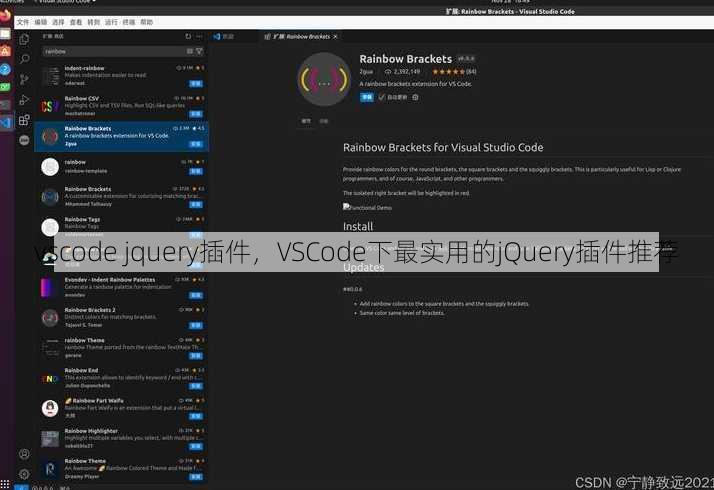Select Rainbow Theme by Dreamy Player
Screen dimensions: 714x490
coord(122,469)
